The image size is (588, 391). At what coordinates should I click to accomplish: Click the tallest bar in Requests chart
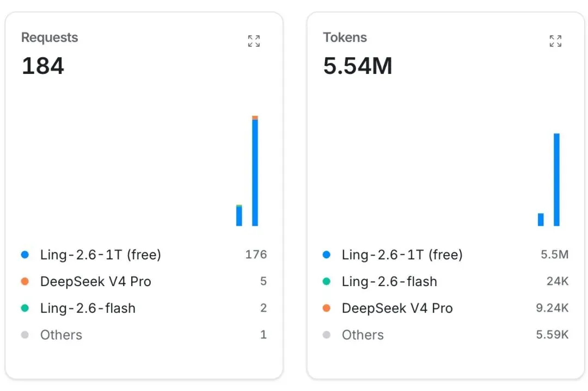[255, 171]
